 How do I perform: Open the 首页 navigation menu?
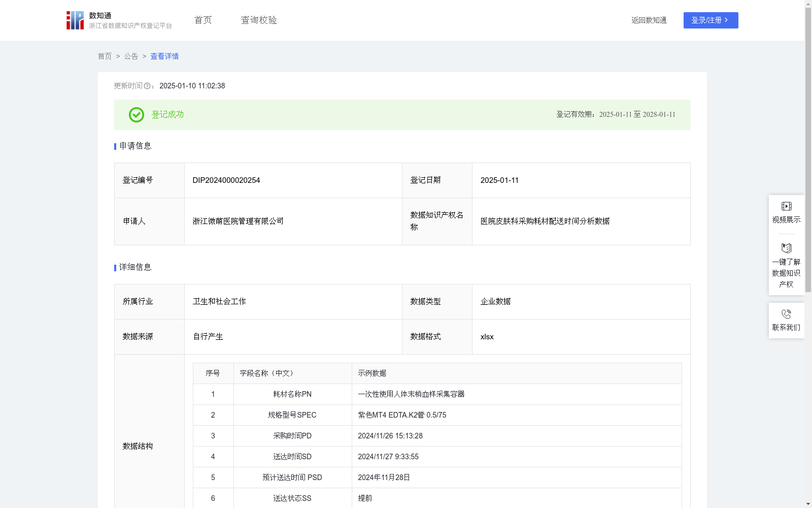pos(203,20)
